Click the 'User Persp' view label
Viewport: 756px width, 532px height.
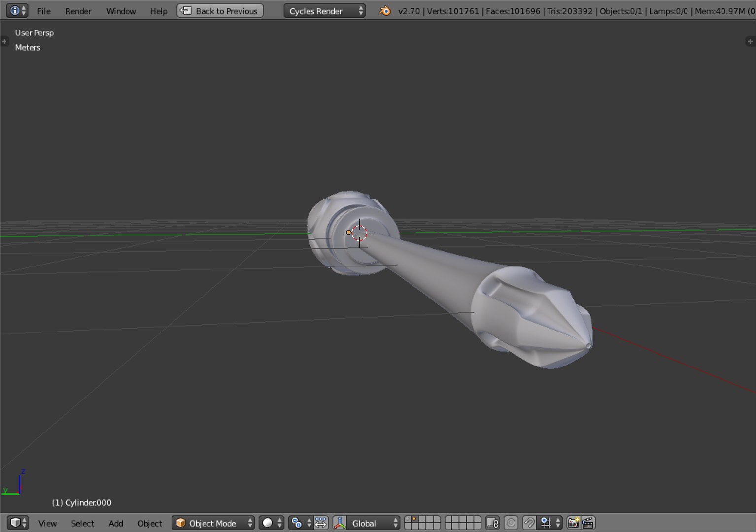click(34, 33)
